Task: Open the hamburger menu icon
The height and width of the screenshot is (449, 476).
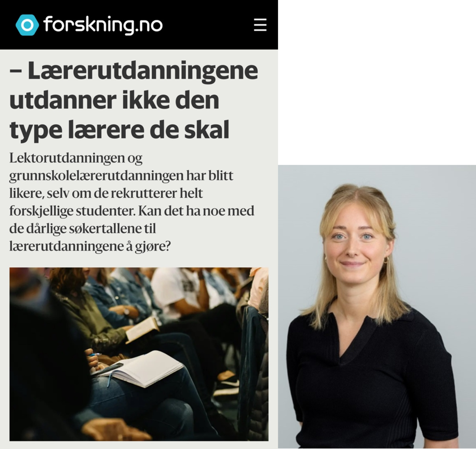Action: click(260, 25)
